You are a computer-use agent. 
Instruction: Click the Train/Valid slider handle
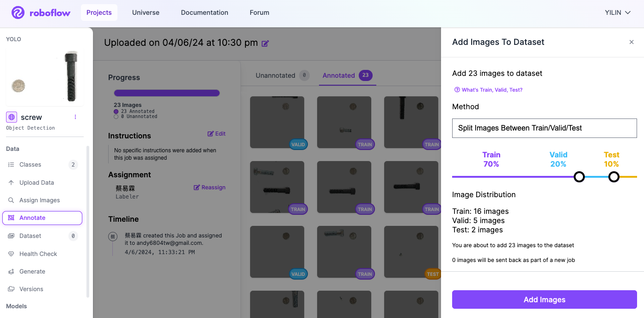click(x=579, y=177)
